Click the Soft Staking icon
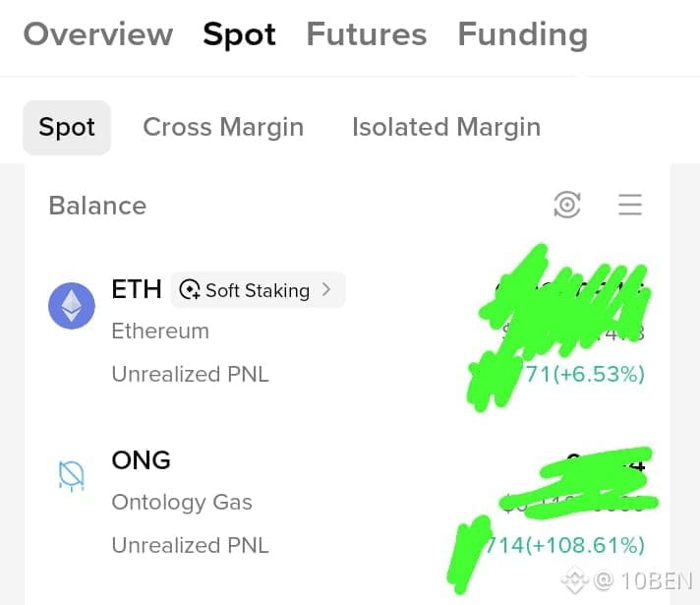Screen dimensions: 700x605 190,290
